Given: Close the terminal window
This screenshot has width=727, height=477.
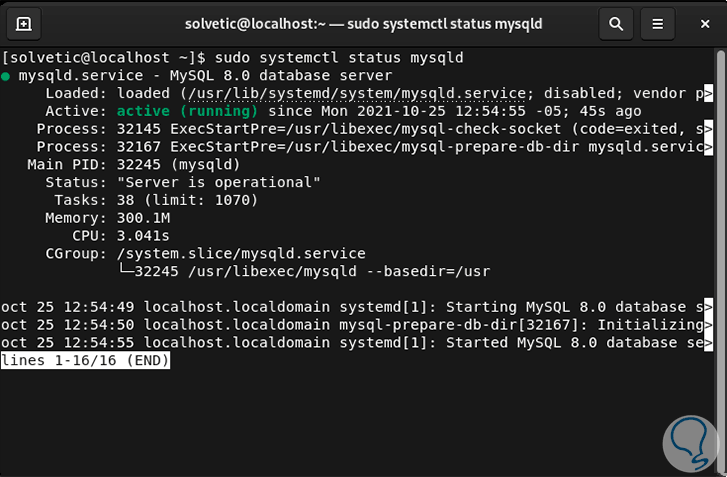Looking at the screenshot, I should [701, 22].
